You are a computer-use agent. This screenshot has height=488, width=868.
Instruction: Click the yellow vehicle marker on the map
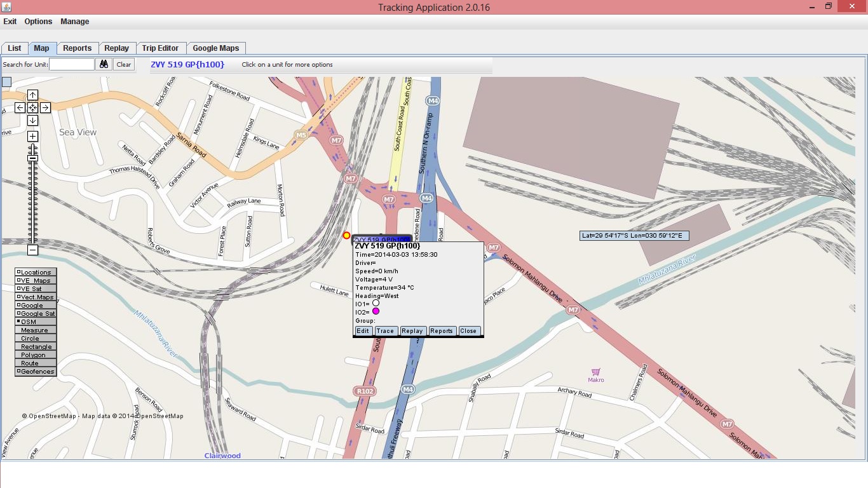[x=346, y=236]
